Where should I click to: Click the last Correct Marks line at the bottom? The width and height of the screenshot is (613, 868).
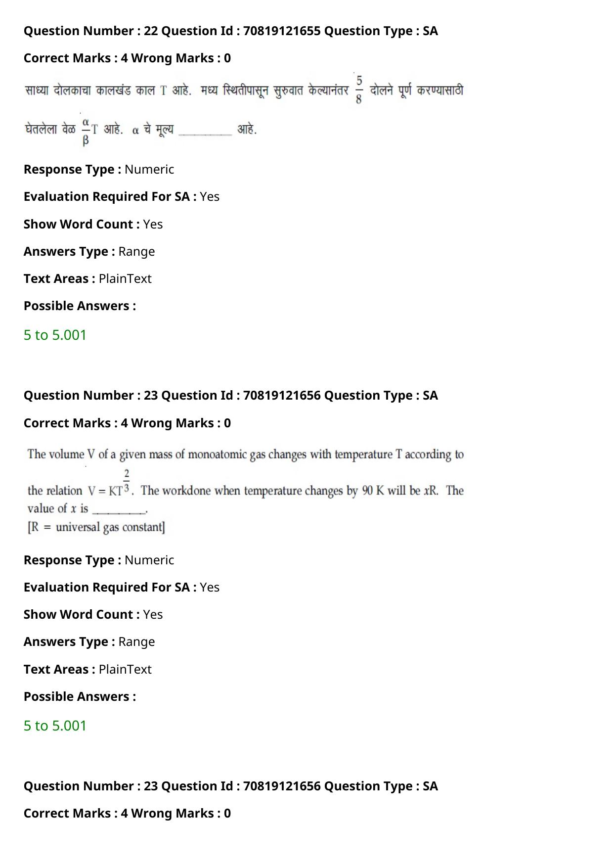[127, 813]
